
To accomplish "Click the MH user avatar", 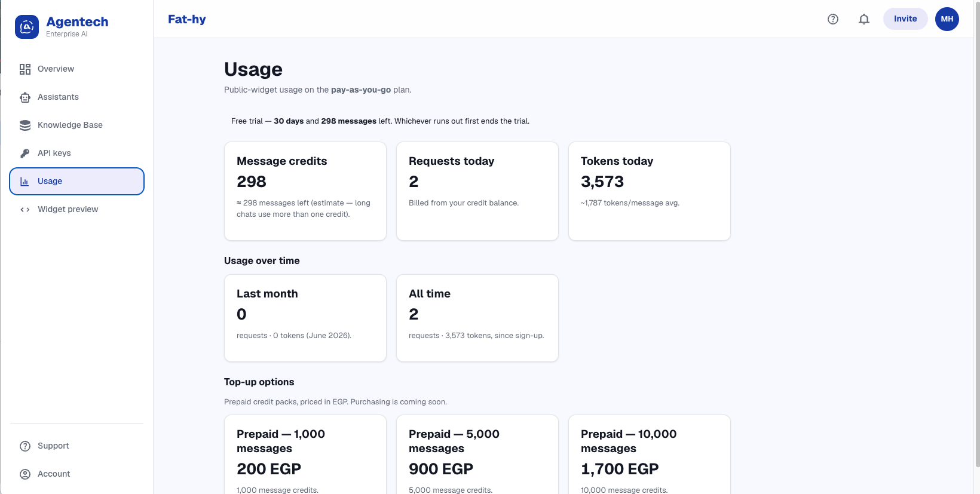I will coord(947,19).
